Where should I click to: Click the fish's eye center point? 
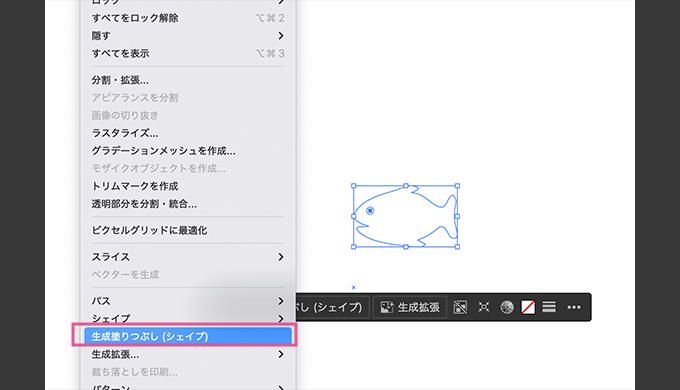tap(370, 211)
